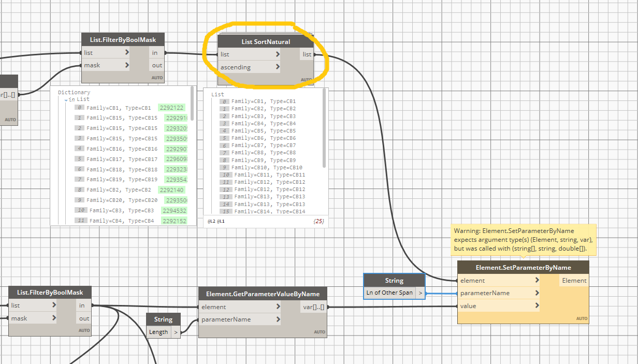The height and width of the screenshot is (364, 638).
Task: Click the 'Ln of Other Span' text field
Action: 389,293
